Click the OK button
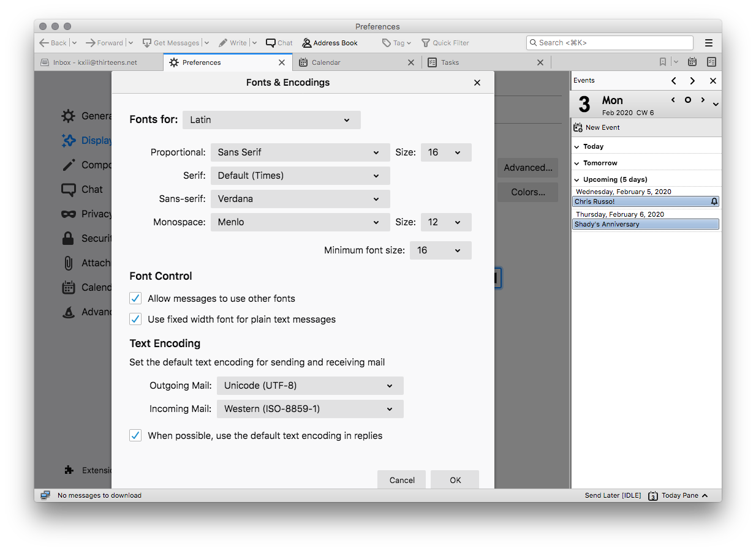Image resolution: width=756 pixels, height=551 pixels. pyautogui.click(x=455, y=479)
